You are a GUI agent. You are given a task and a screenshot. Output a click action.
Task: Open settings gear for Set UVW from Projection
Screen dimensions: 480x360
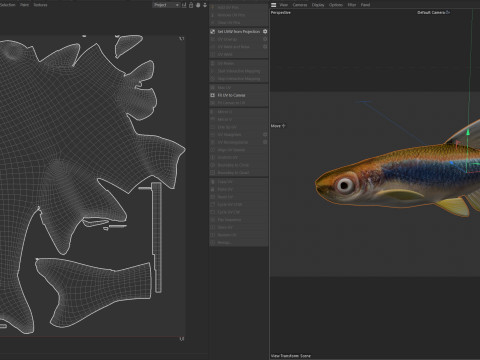coord(265,31)
